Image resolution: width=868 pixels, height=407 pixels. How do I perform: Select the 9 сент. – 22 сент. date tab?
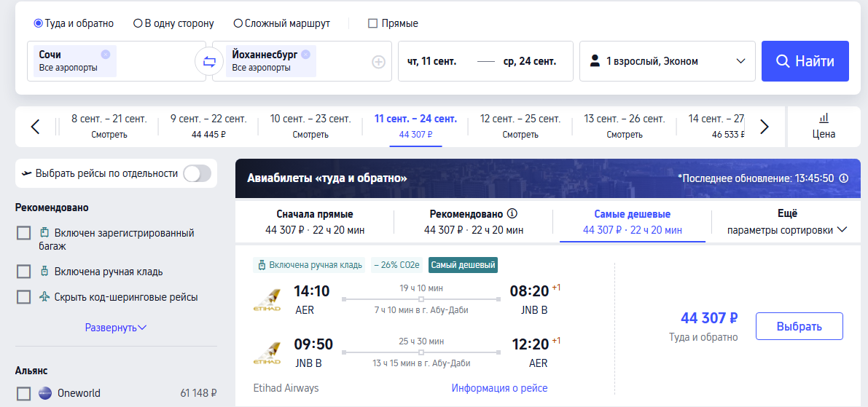pos(208,127)
